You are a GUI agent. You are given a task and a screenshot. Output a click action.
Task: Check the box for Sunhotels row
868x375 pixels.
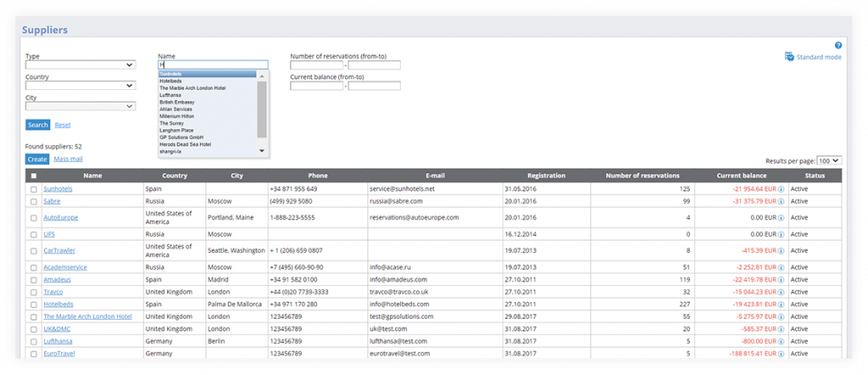click(x=34, y=189)
